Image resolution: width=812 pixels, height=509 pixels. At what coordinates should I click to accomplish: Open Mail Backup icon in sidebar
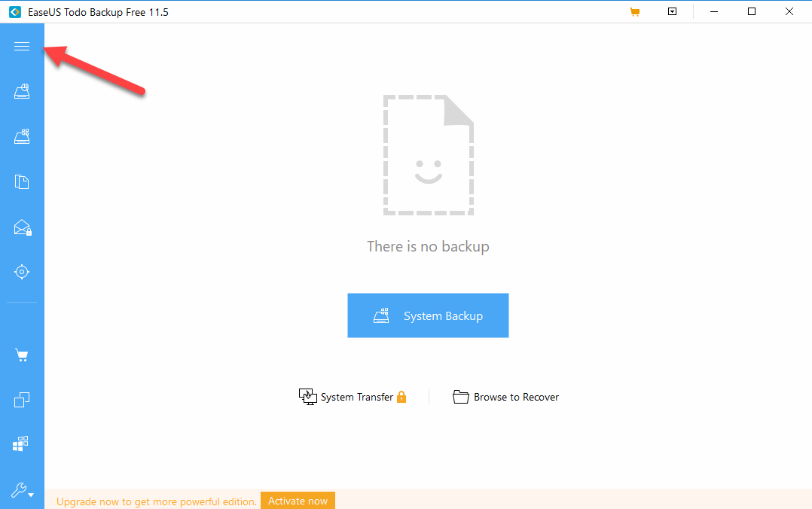coord(23,227)
